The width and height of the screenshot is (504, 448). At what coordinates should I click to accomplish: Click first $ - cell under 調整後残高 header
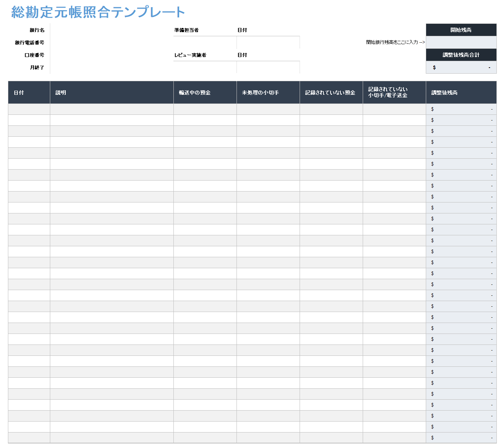tap(461, 109)
